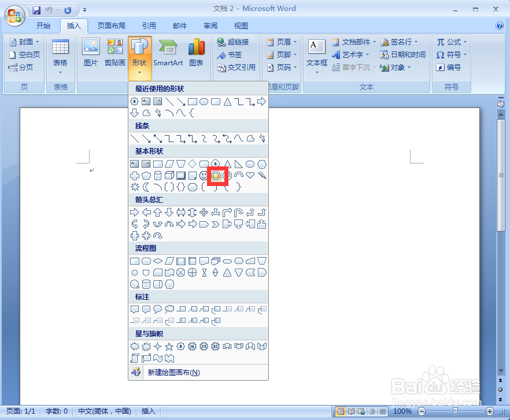Select the cloud callout shape
Viewport: 510px width, 420px height.
(x=169, y=309)
